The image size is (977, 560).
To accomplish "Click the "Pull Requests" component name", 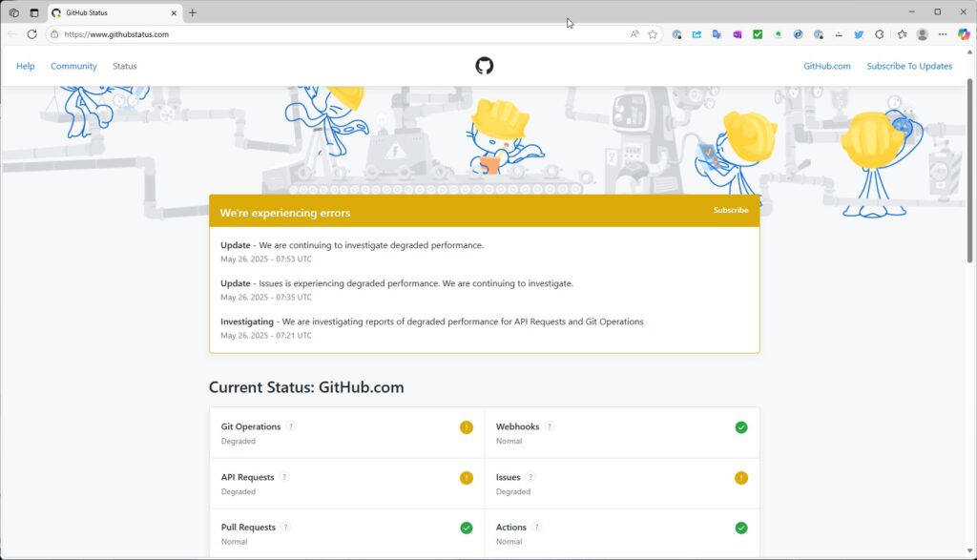I will tap(248, 527).
